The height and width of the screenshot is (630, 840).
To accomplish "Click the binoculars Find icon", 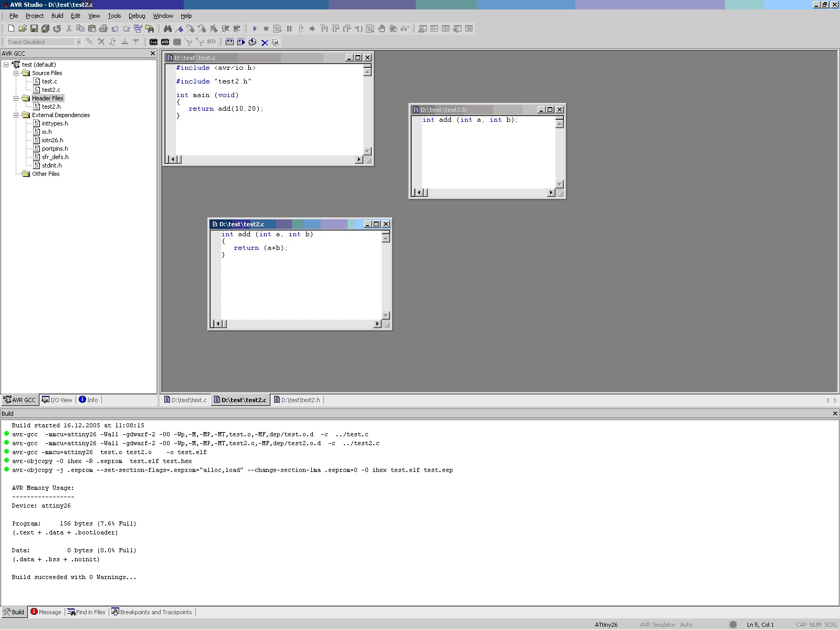I will (x=167, y=28).
